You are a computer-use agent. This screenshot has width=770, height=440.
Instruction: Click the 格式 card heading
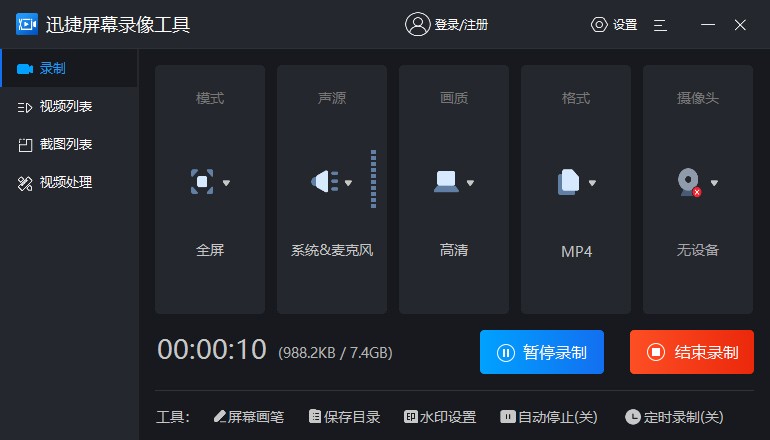tap(576, 98)
